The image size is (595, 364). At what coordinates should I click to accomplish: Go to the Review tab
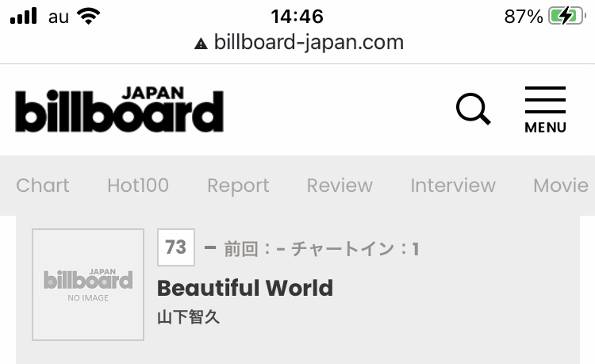(x=340, y=186)
